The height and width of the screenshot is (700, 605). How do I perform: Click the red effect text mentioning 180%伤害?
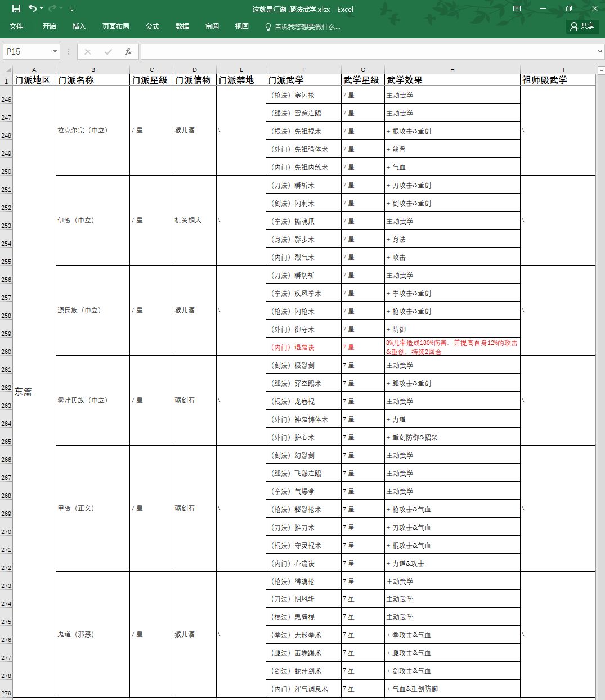tap(452, 347)
